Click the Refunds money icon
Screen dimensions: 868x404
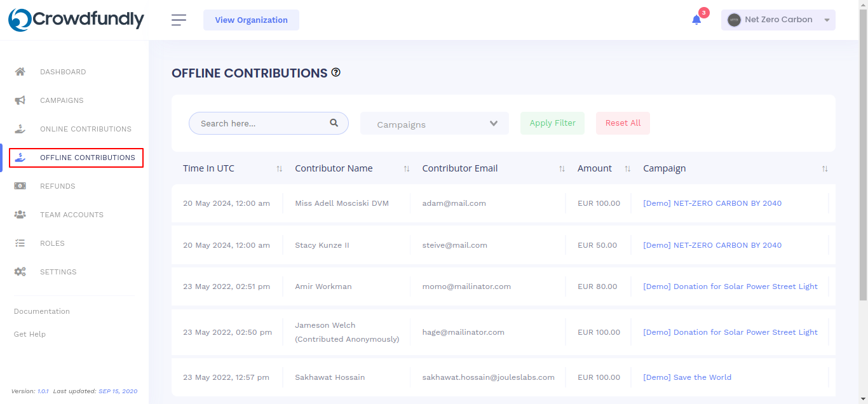point(20,186)
